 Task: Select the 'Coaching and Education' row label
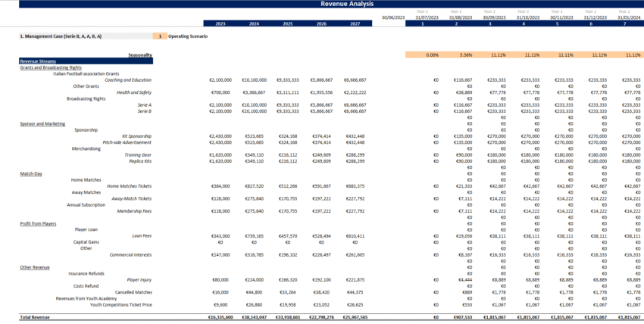[x=128, y=80]
